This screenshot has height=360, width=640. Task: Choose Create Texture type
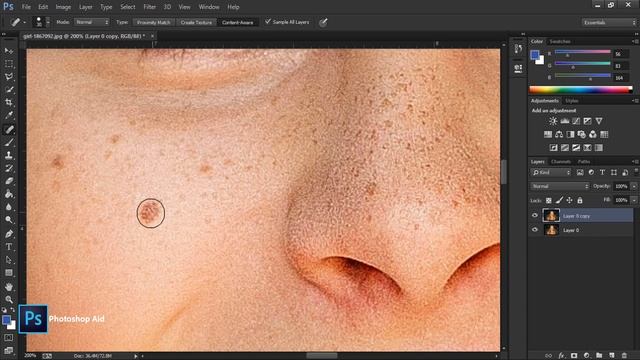click(x=196, y=22)
